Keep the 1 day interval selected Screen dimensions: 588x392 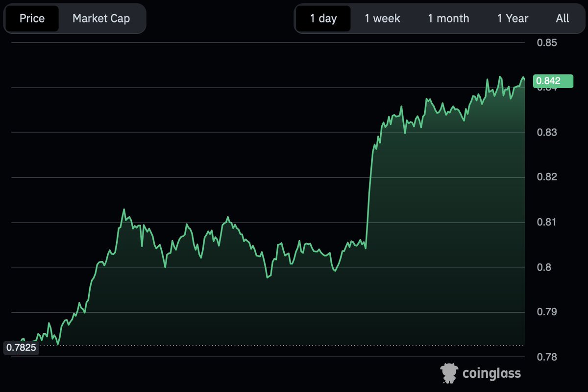tap(323, 18)
